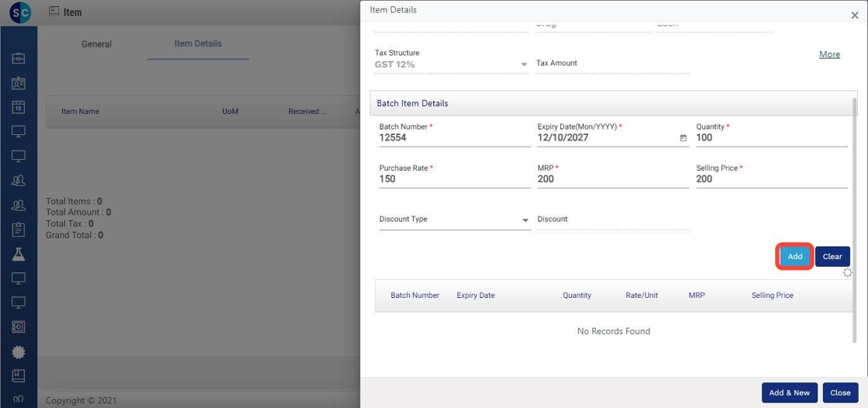Viewport: 868px width, 408px height.
Task: Select the calendar icon in the left sidebar
Action: [19, 108]
